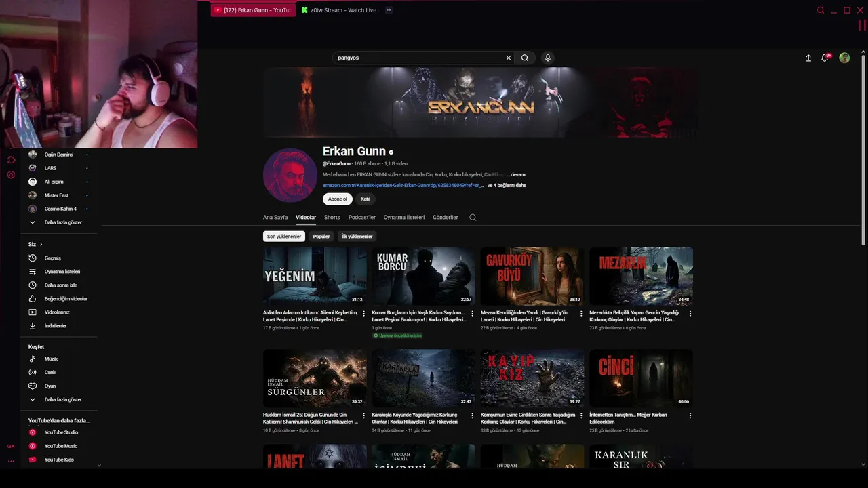
Task: Play the YEĞENİM video thumbnail
Action: [x=315, y=276]
